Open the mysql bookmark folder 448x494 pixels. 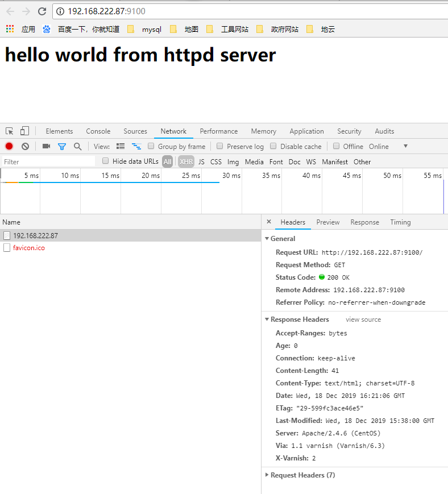(x=144, y=30)
